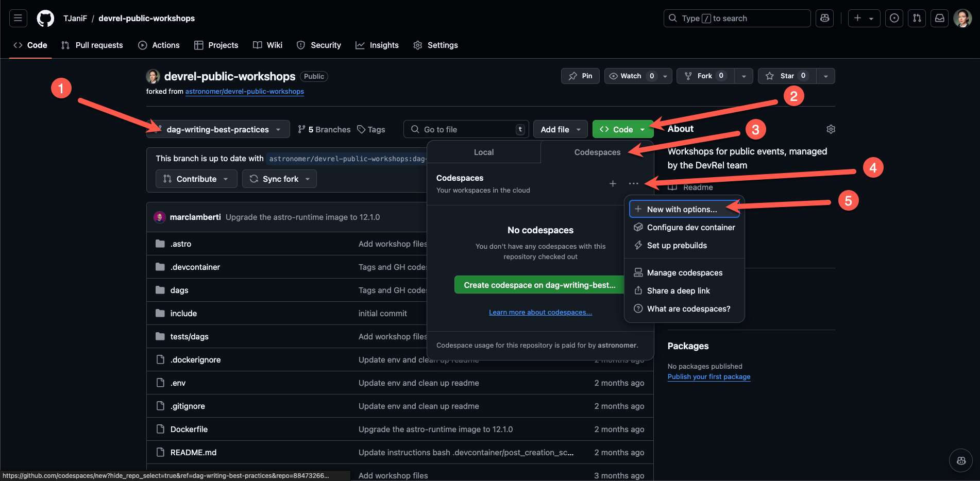This screenshot has height=481, width=980.
Task: Open the Pull requests tab
Action: click(92, 45)
